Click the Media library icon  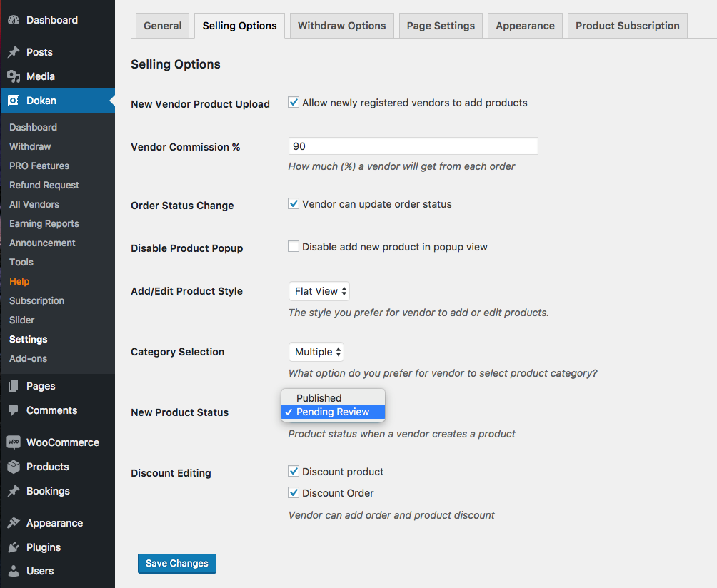pyautogui.click(x=14, y=76)
